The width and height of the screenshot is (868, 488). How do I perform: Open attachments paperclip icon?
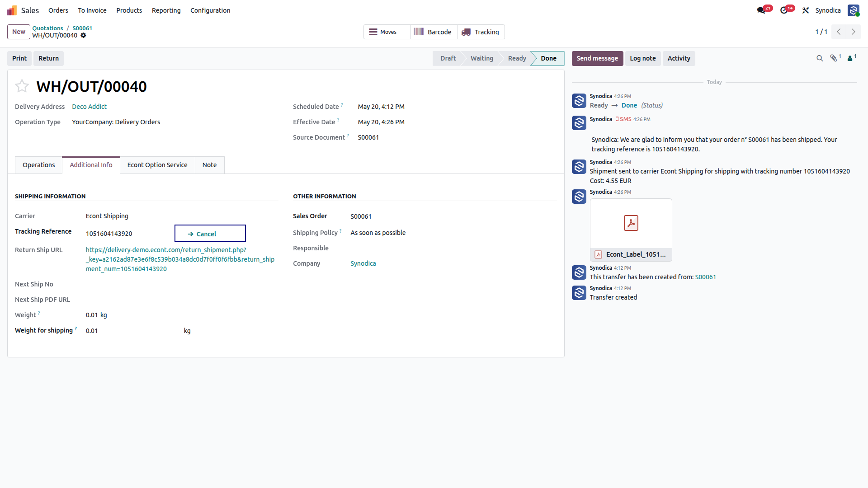(x=834, y=58)
